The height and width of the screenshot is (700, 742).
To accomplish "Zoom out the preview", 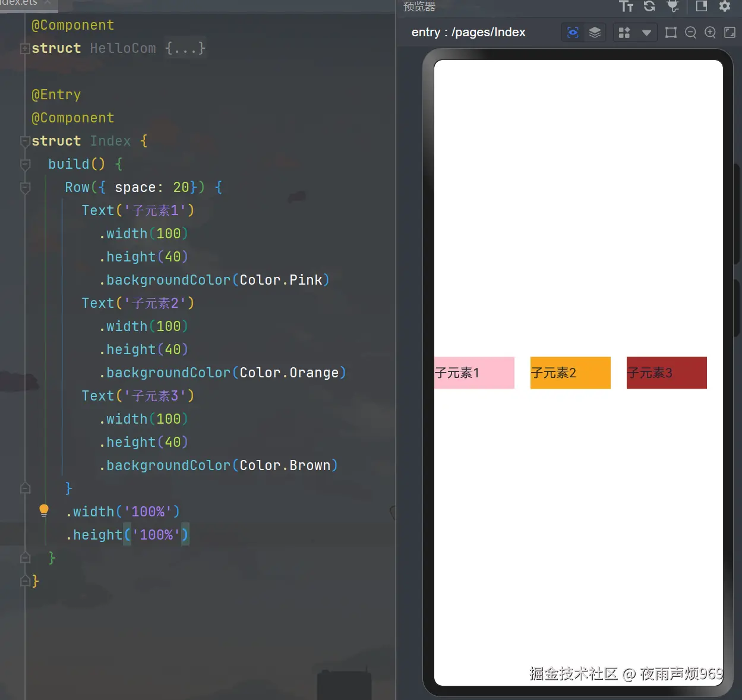I will click(x=690, y=33).
